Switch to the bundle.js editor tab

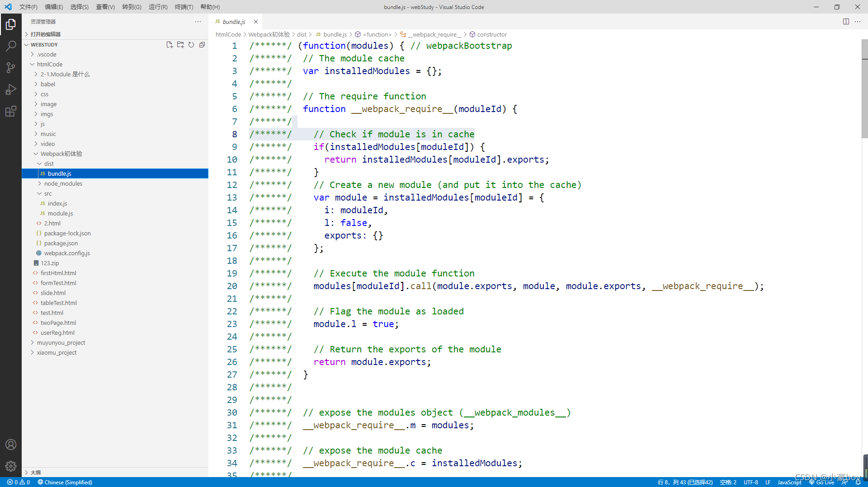pyautogui.click(x=233, y=21)
